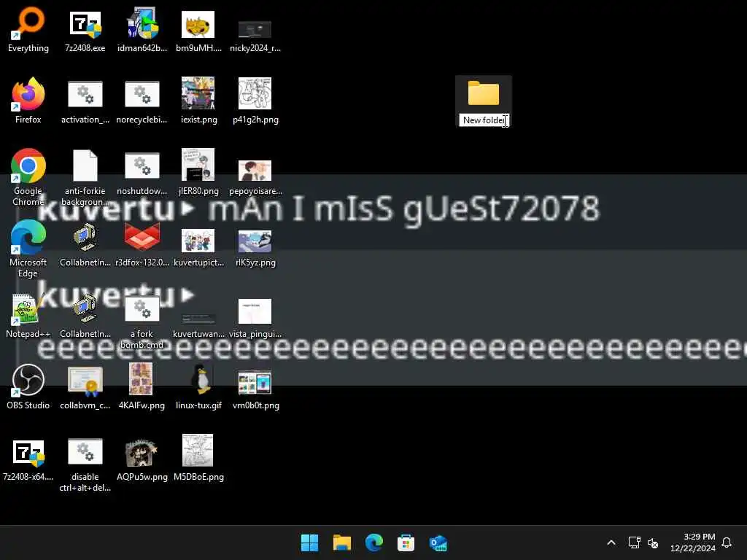The image size is (747, 560).
Task: Click the New folder icon
Action: point(484,93)
